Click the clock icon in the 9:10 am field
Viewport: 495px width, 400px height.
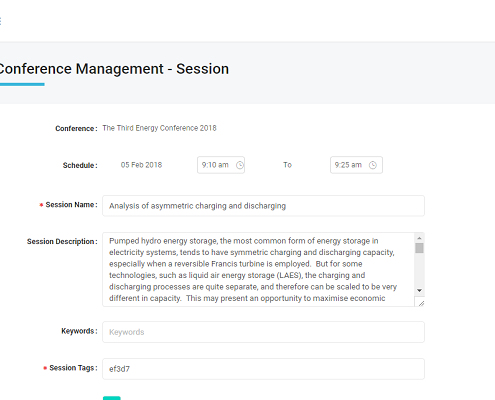tap(240, 165)
